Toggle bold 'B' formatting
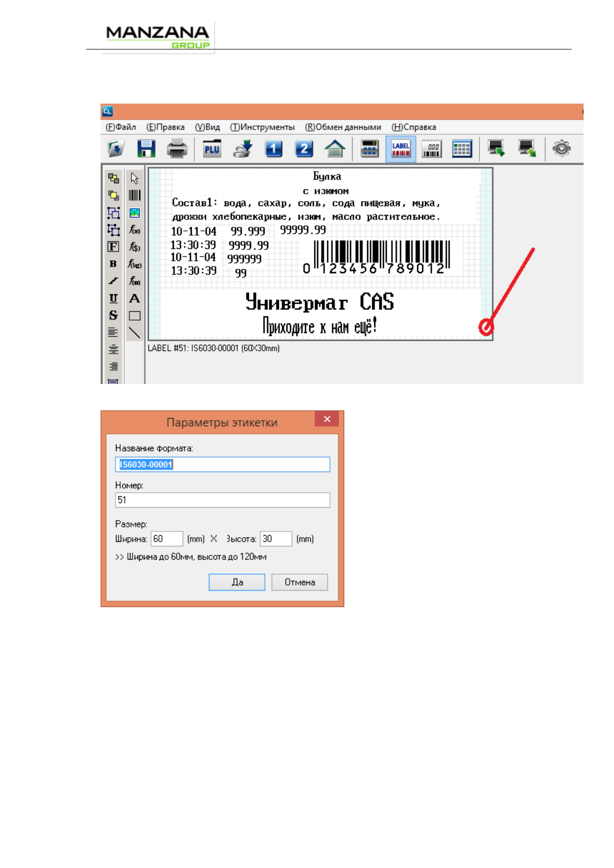The width and height of the screenshot is (614, 868). 113,264
